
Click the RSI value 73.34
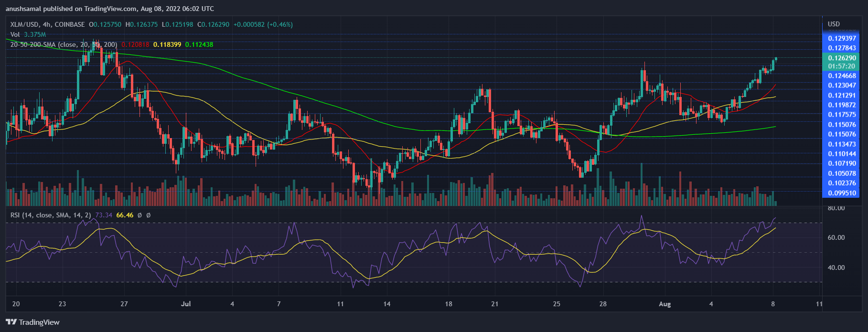coord(104,215)
